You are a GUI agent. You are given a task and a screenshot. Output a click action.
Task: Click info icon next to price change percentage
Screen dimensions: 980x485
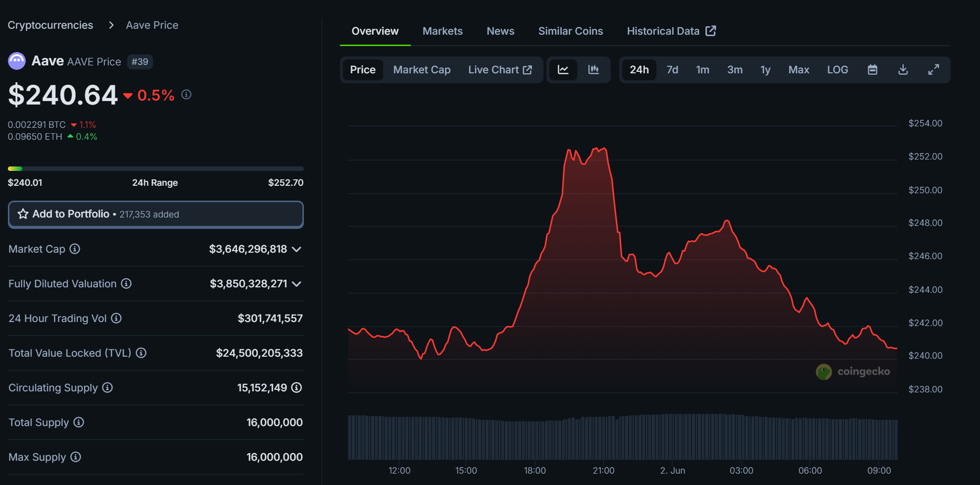click(186, 94)
